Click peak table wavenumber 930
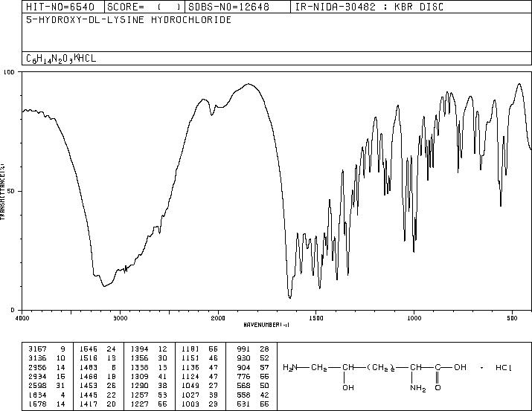The width and height of the screenshot is (532, 411). 243,358
